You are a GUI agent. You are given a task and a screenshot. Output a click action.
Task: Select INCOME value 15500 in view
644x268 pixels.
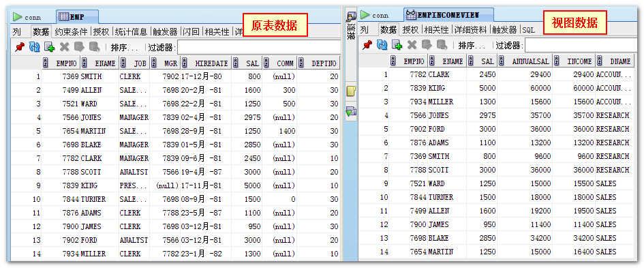click(x=574, y=183)
